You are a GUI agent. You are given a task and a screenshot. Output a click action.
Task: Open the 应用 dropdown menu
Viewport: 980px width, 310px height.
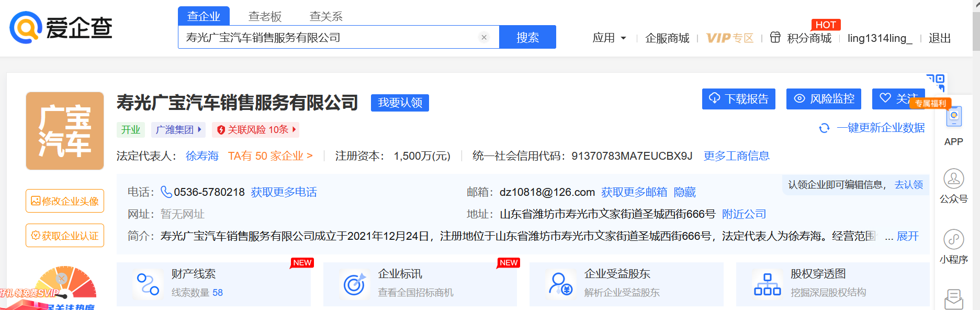coord(609,38)
